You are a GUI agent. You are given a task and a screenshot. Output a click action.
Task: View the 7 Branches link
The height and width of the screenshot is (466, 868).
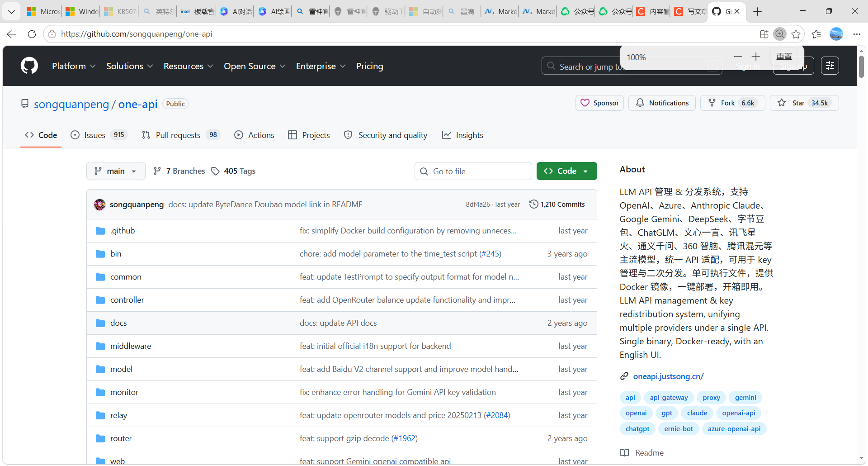[179, 171]
